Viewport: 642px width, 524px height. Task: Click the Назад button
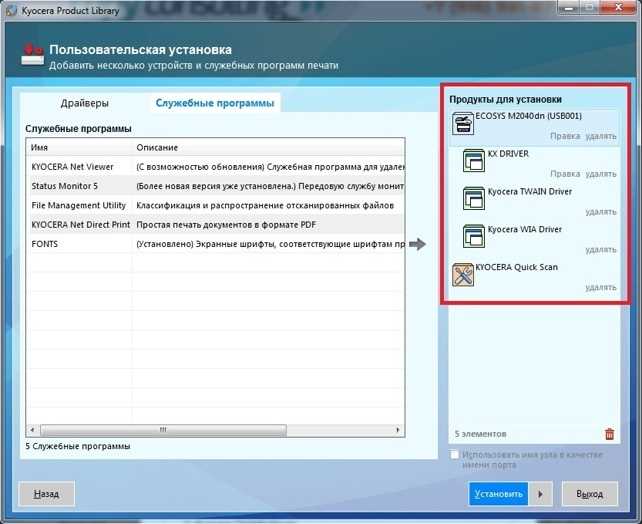(x=46, y=494)
